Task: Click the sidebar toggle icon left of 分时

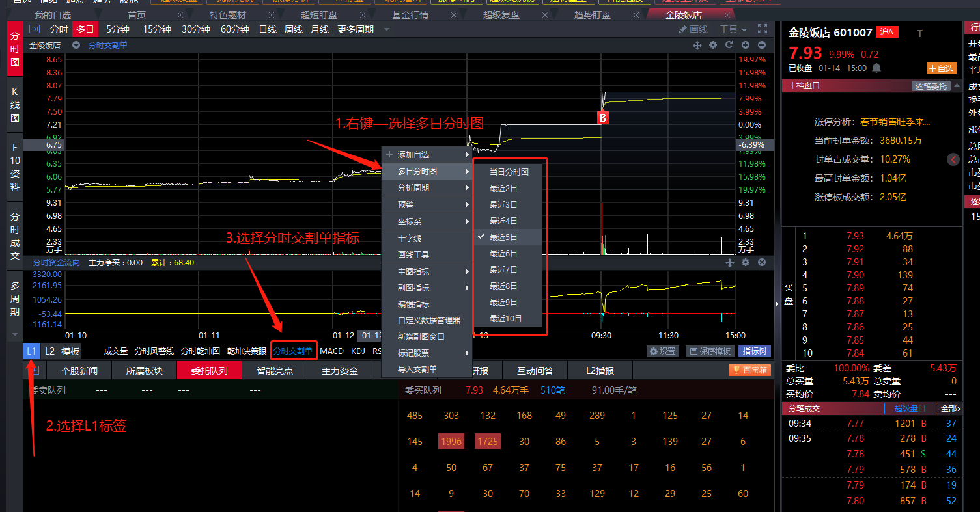Action: (35, 29)
